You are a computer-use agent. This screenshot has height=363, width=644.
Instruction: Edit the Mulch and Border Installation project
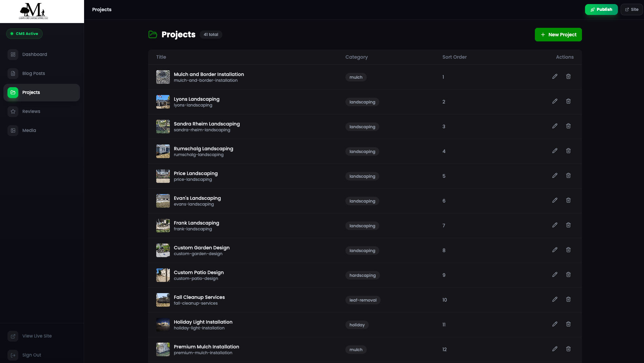point(555,77)
